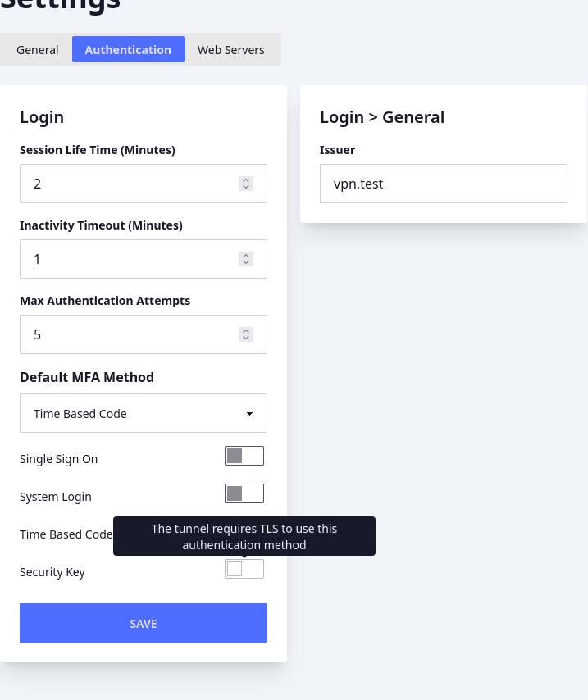The height and width of the screenshot is (700, 588).
Task: Enable the System Login switch
Action: pyautogui.click(x=244, y=493)
